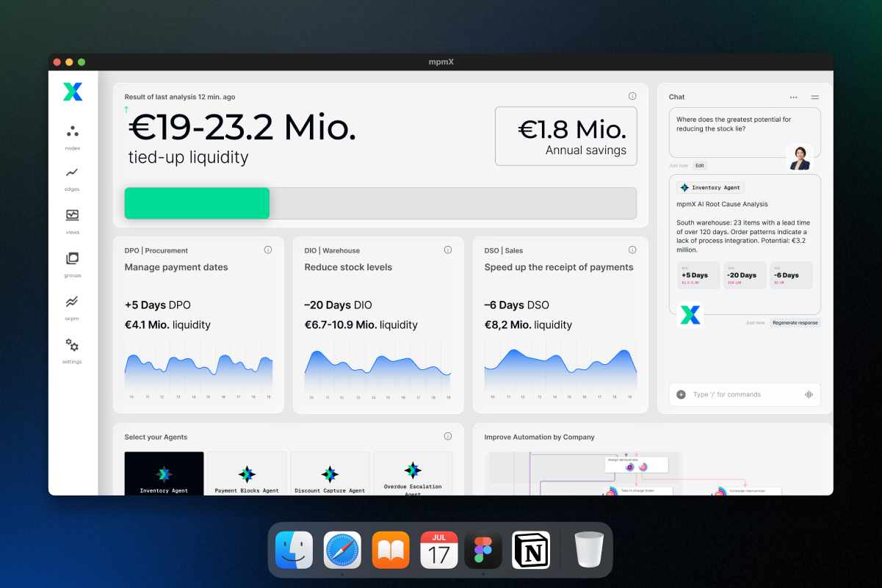Viewport: 882px width, 588px height.
Task: Click the mpmX logo in the sidebar
Action: [x=73, y=92]
